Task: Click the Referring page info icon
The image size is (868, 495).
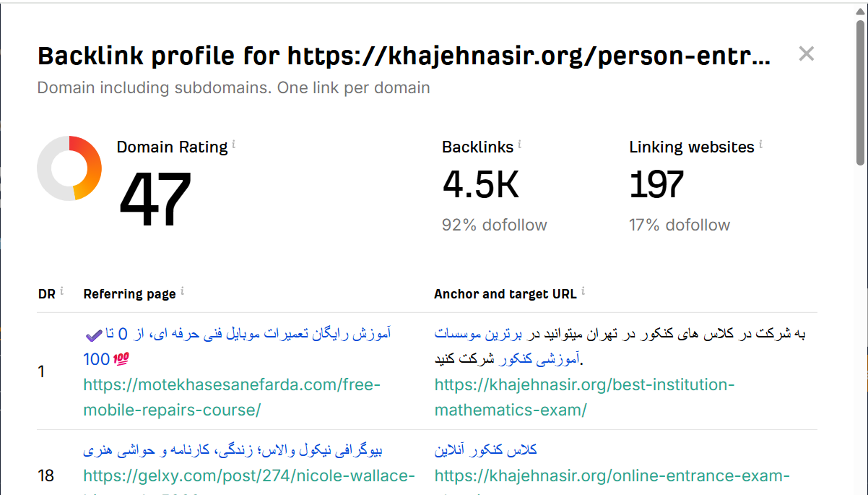Action: click(182, 291)
